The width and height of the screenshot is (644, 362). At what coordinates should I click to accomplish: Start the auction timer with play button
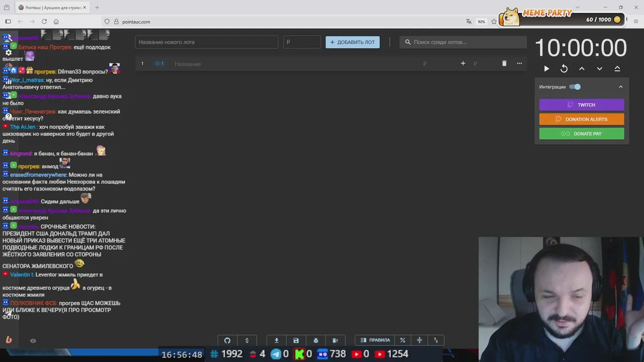(546, 68)
